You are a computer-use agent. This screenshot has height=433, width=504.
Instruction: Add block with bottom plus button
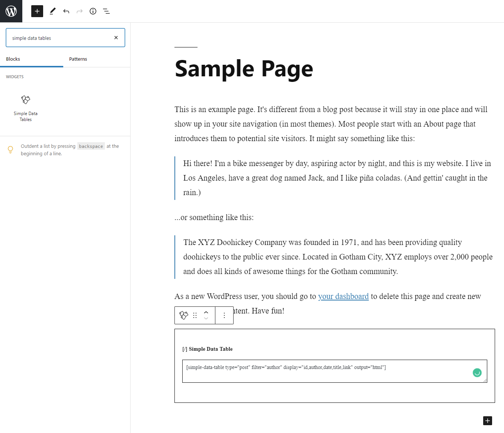click(488, 421)
